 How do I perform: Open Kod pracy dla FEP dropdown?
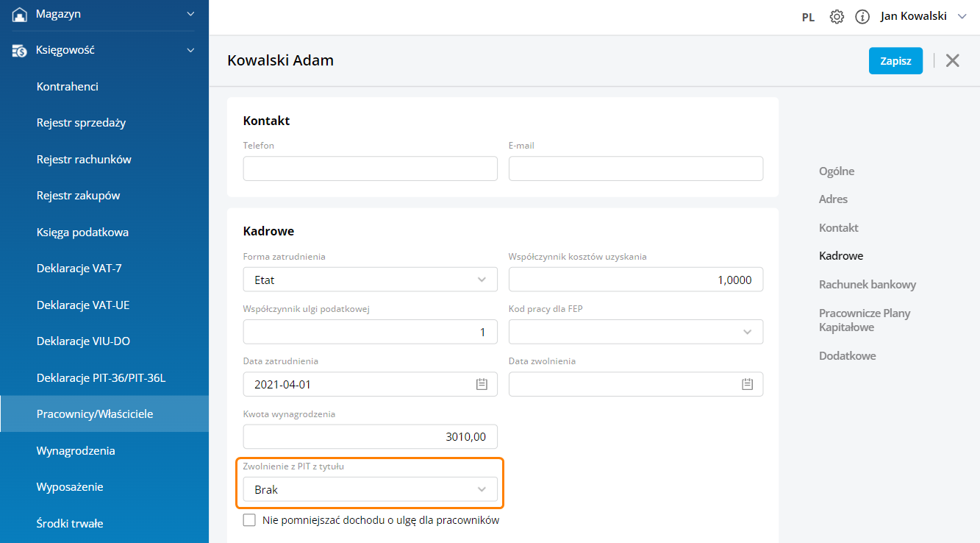[x=635, y=332]
